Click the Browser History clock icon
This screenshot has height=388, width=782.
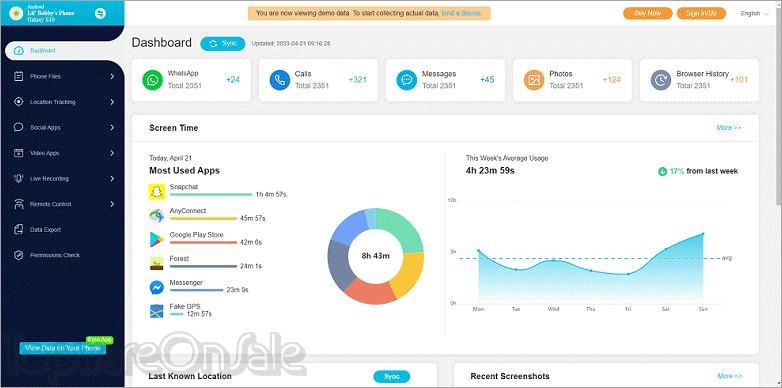click(x=661, y=80)
